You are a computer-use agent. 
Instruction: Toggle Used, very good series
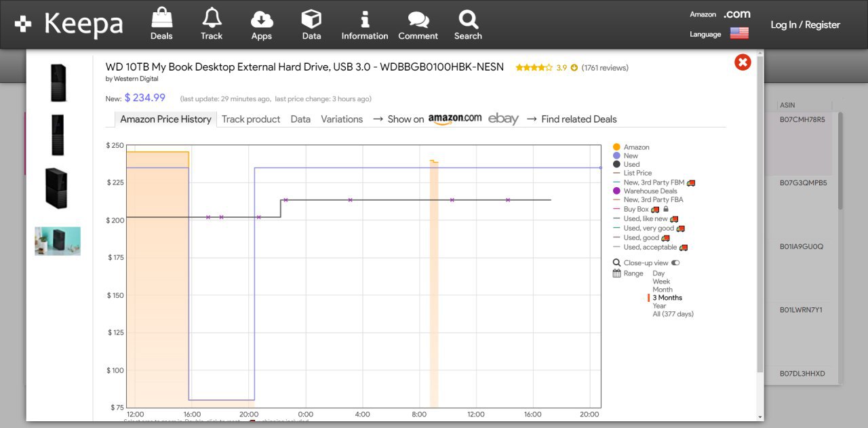[644, 229]
